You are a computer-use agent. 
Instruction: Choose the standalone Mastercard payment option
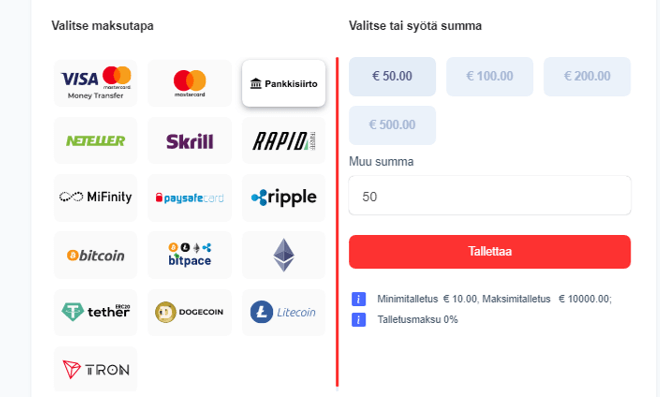[x=189, y=83]
